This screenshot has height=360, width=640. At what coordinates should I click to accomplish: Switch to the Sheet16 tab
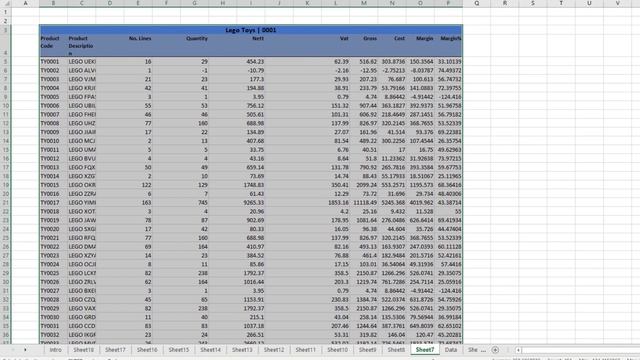click(x=147, y=350)
